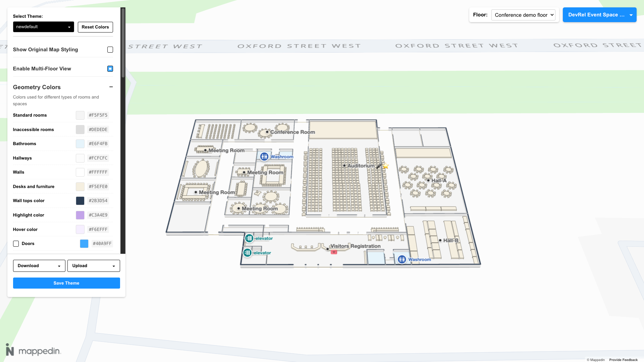
Task: Select the Washroom icon near the Auditorium
Action: 264,156
